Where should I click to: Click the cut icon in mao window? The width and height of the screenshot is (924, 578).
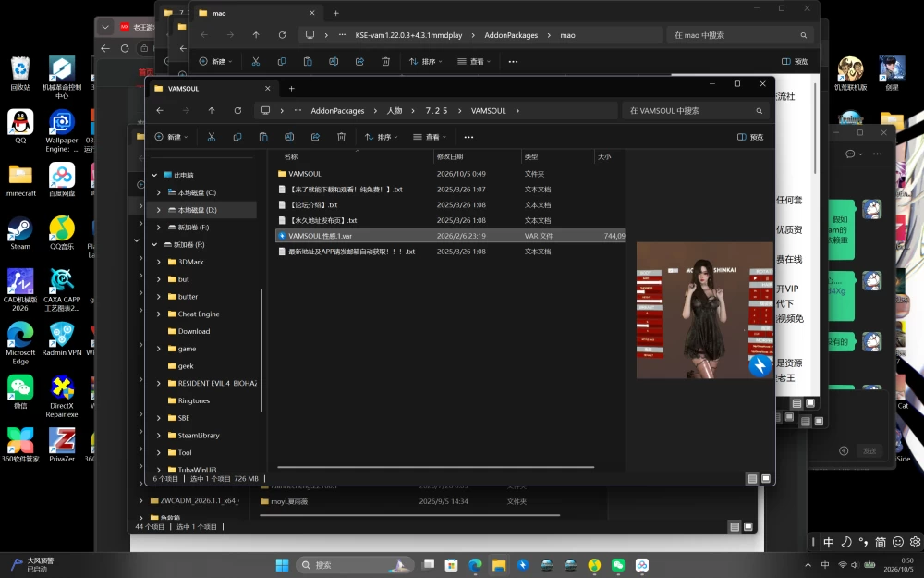tap(256, 61)
